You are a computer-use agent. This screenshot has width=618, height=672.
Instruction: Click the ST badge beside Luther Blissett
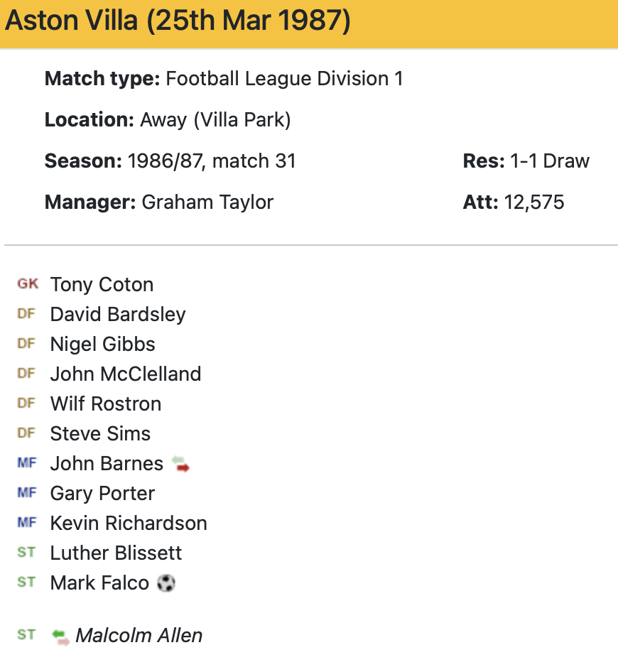(26, 553)
